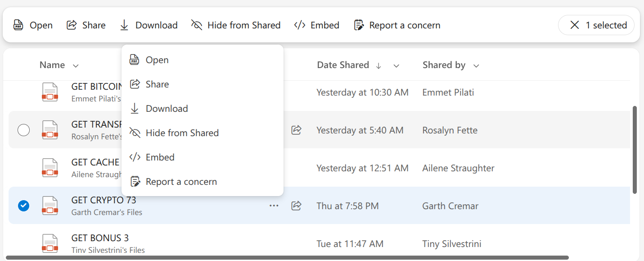This screenshot has height=261, width=644.
Task: Select the GET TRANSFER row selection circle
Action: [23, 130]
